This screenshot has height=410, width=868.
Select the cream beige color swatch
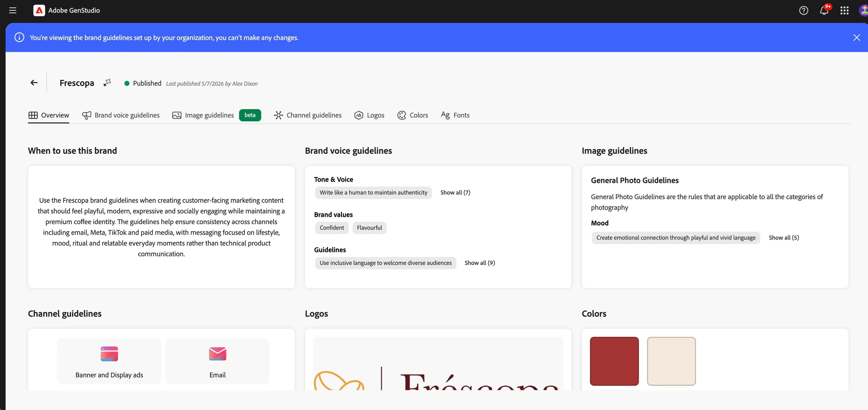[671, 361]
